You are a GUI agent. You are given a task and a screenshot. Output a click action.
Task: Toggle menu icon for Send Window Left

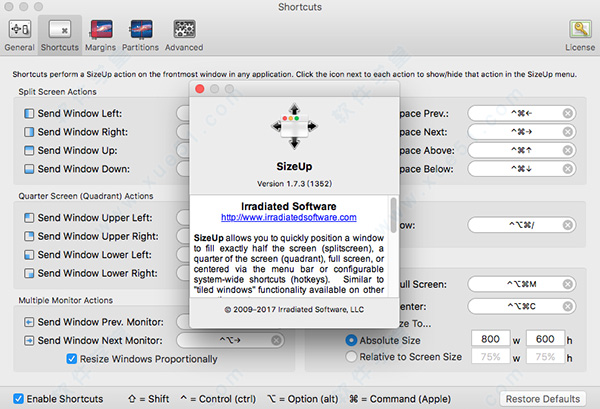(29, 114)
